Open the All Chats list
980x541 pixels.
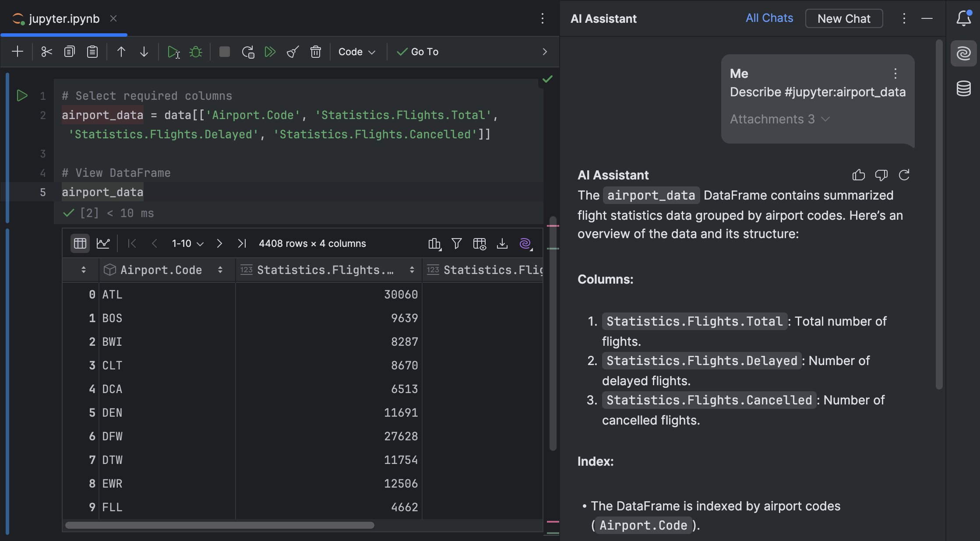[x=769, y=18]
